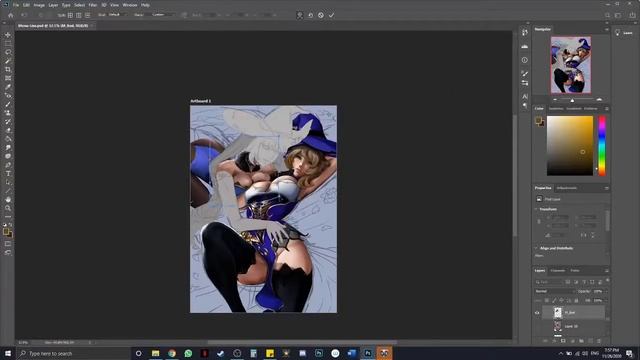Image resolution: width=640 pixels, height=360 pixels.
Task: Switch to the Swatches tab
Action: [x=556, y=109]
